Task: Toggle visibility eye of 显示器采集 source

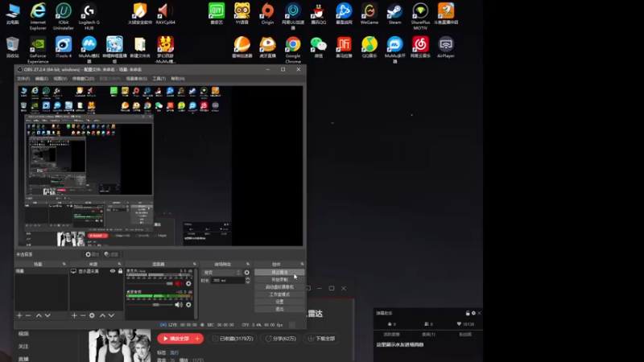Action: pos(113,271)
